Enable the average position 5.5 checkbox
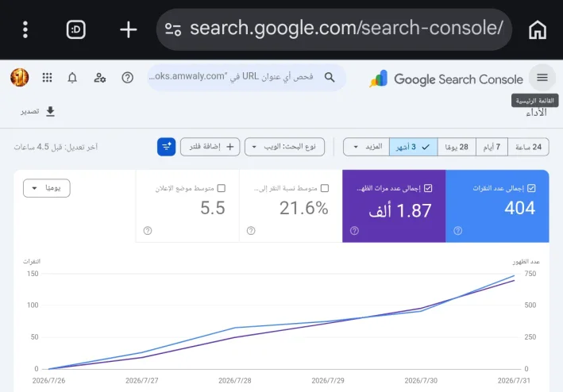This screenshot has height=392, width=563. (x=222, y=188)
